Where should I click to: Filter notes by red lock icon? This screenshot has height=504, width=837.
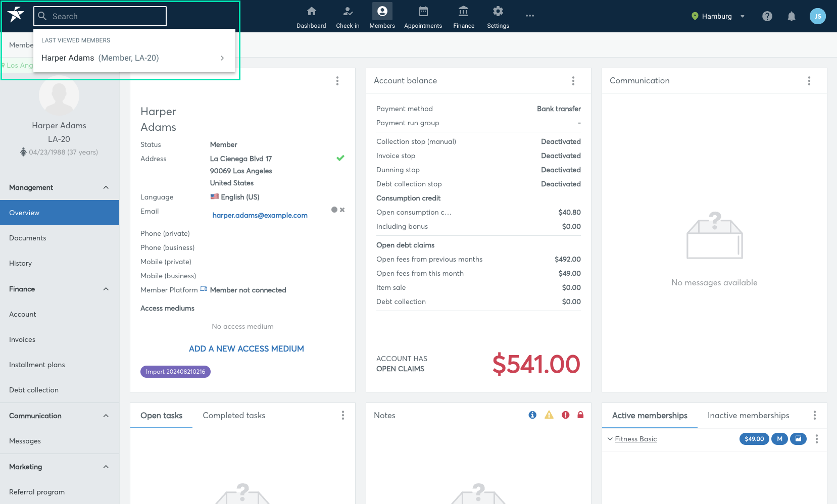pos(580,415)
